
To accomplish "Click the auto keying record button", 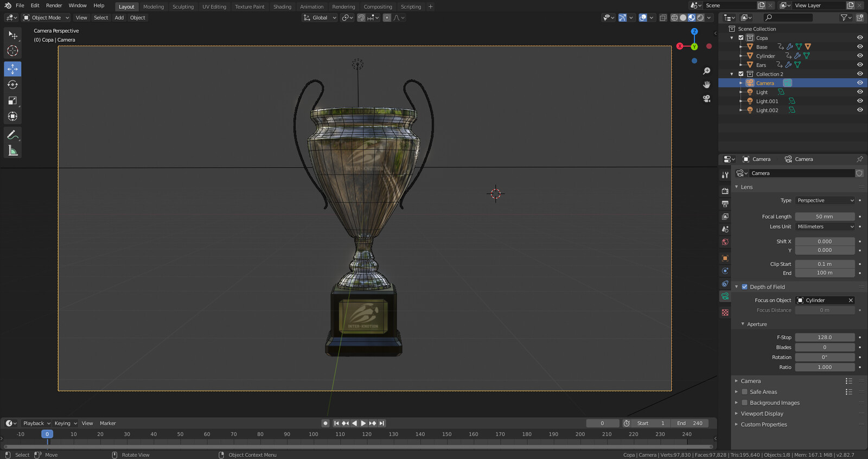I will pyautogui.click(x=325, y=423).
